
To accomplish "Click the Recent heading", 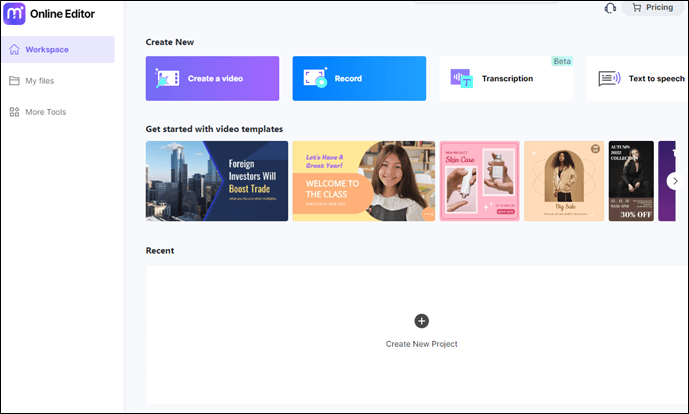I will click(160, 251).
